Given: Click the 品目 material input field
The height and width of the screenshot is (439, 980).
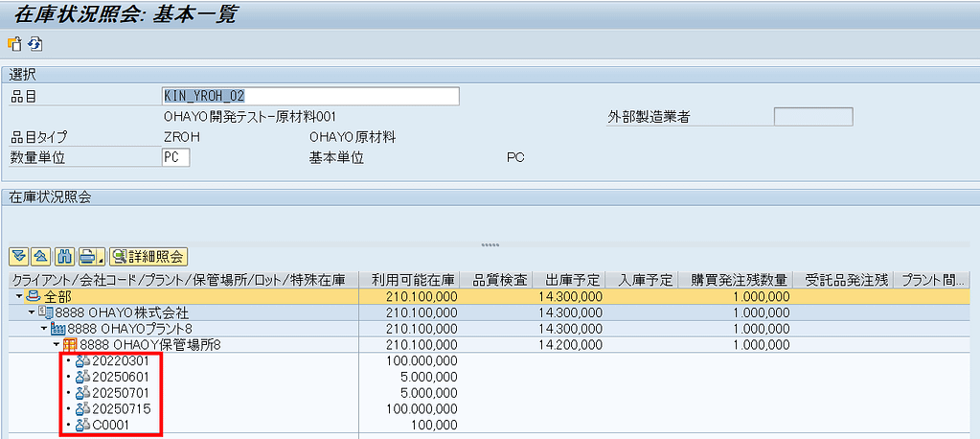Looking at the screenshot, I should (310, 96).
